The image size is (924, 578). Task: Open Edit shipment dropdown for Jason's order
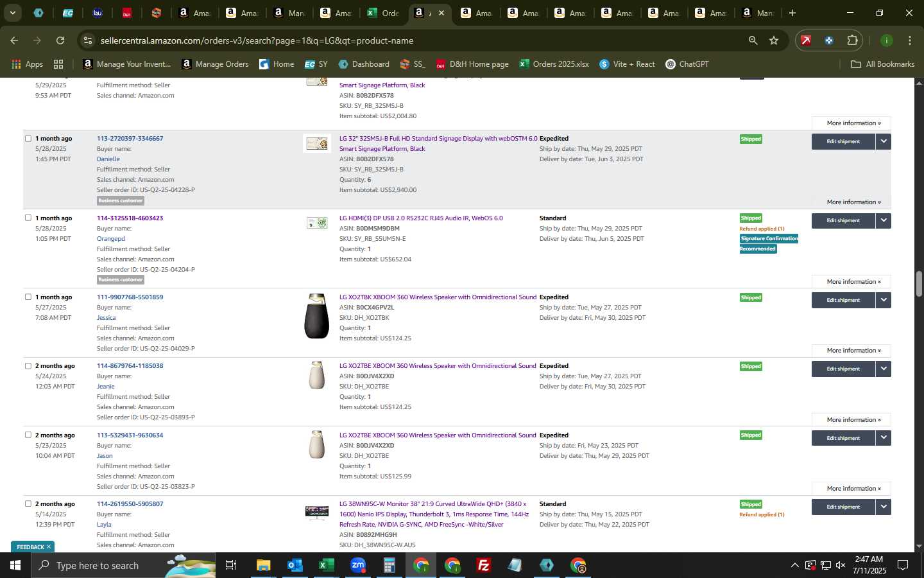884,438
